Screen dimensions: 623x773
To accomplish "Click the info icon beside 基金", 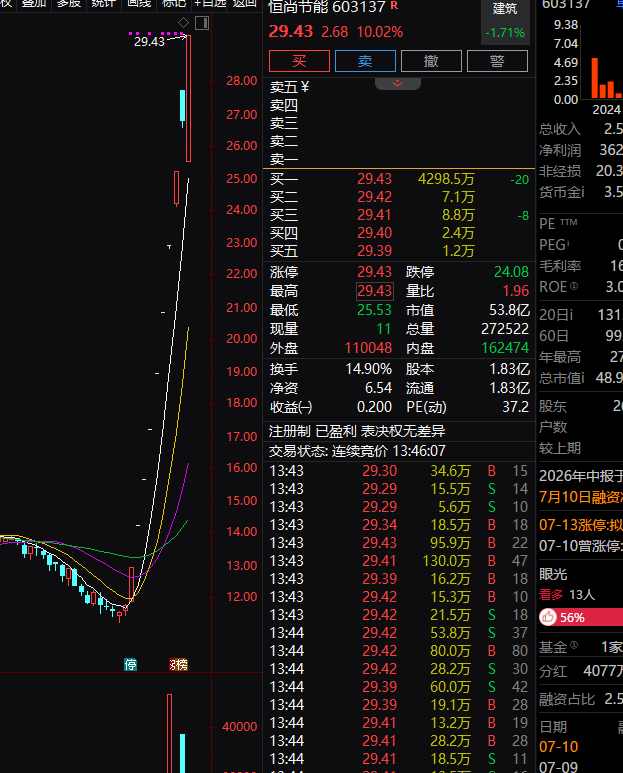I will [574, 645].
